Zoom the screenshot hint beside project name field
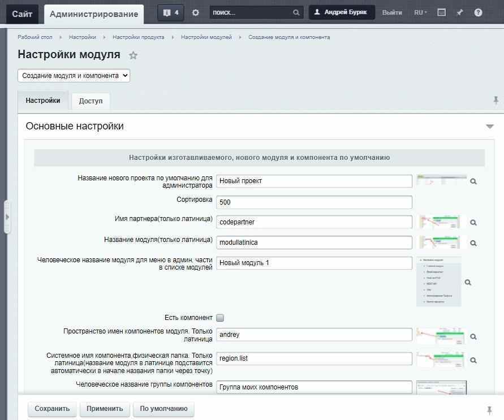The height and width of the screenshot is (420, 504). [x=473, y=181]
